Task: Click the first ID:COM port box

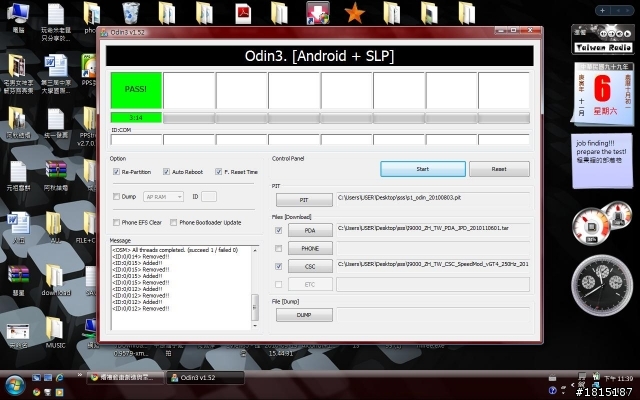Action: click(136, 140)
